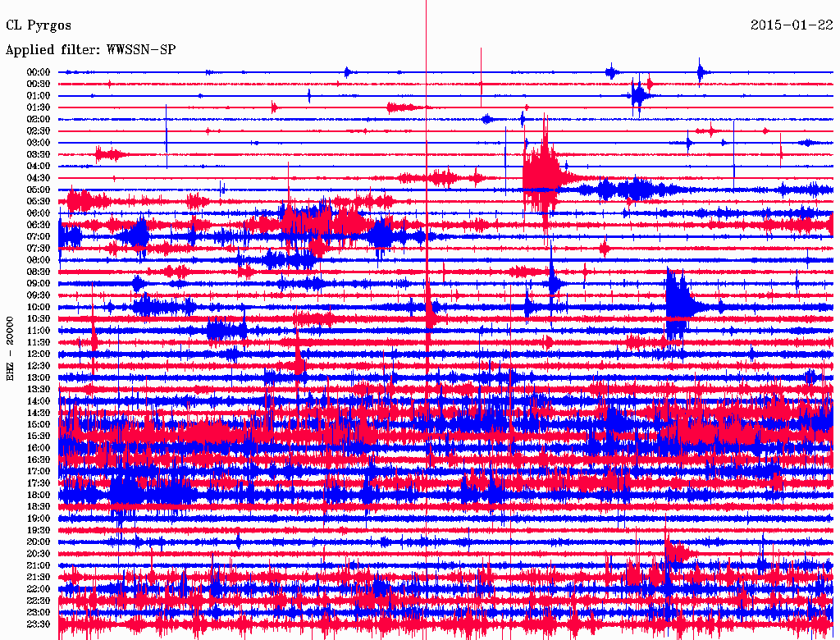The image size is (840, 640).
Task: Select the 07:00 time row label
Action: point(39,237)
